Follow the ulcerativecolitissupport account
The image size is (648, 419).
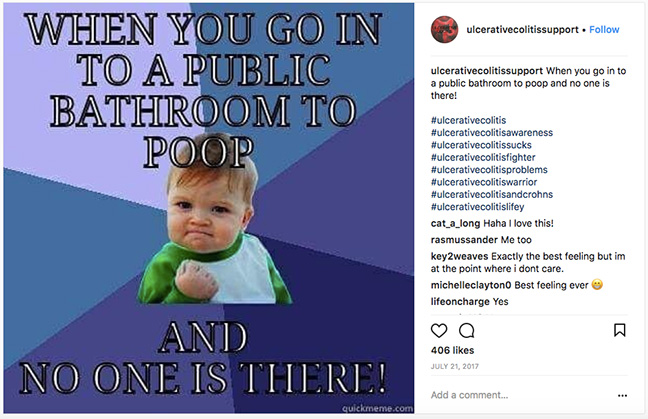point(604,30)
